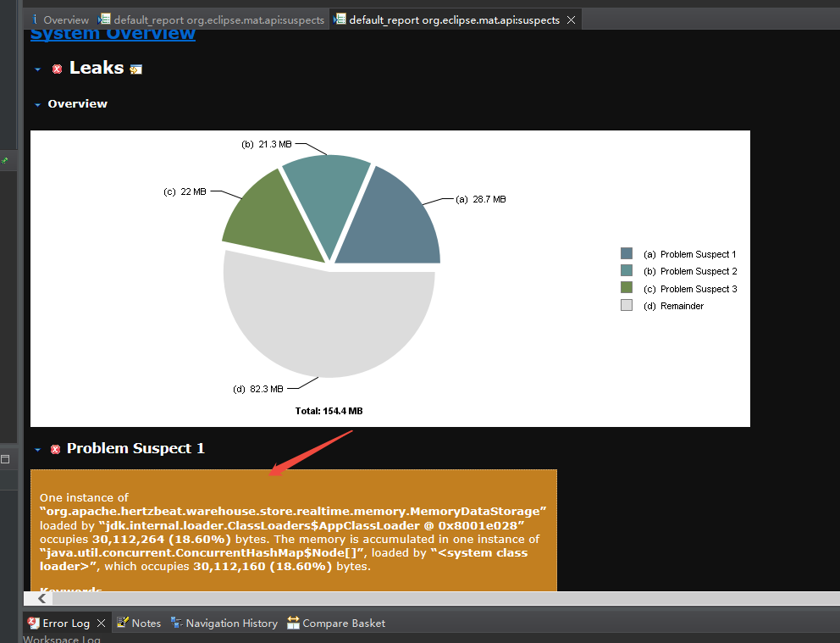This screenshot has width=840, height=643.
Task: Click the "(b) 21.3 MB" chart label
Action: (x=266, y=144)
